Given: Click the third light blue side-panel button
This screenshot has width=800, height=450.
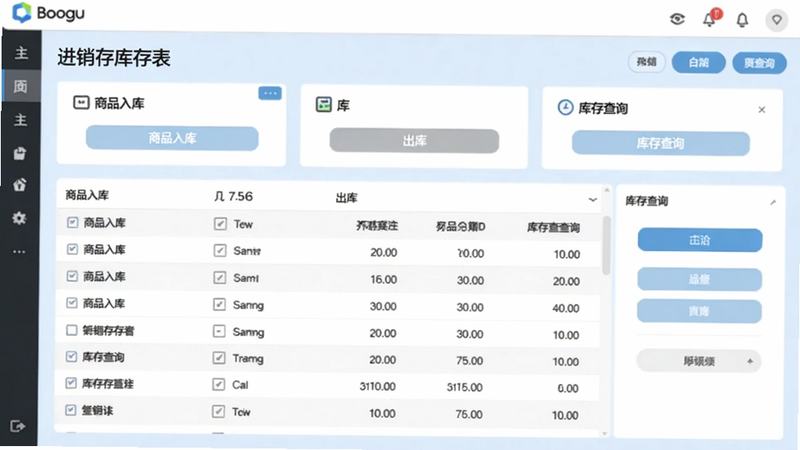Looking at the screenshot, I should pyautogui.click(x=699, y=311).
